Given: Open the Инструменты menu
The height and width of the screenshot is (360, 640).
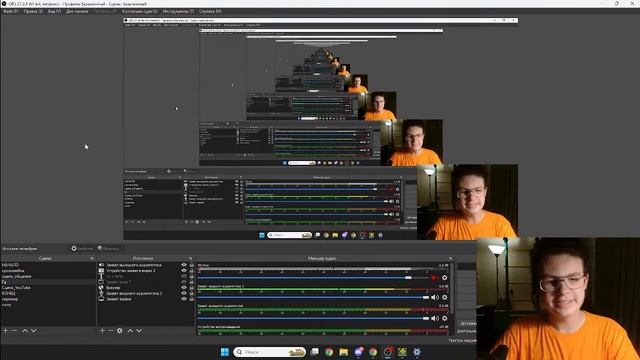Looking at the screenshot, I should (x=178, y=11).
